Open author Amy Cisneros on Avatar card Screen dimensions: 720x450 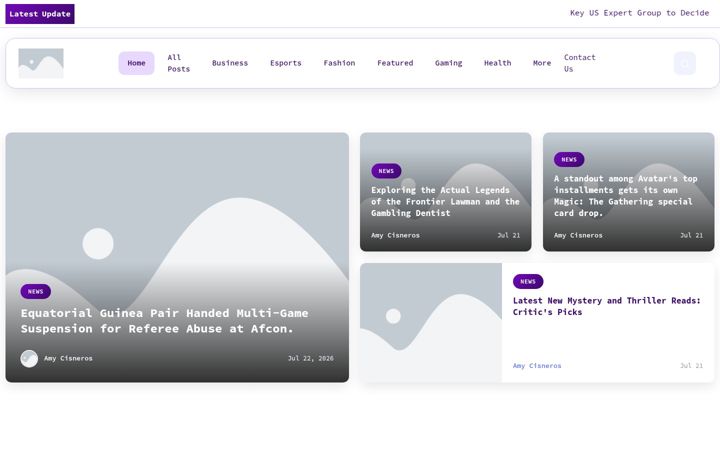(578, 235)
